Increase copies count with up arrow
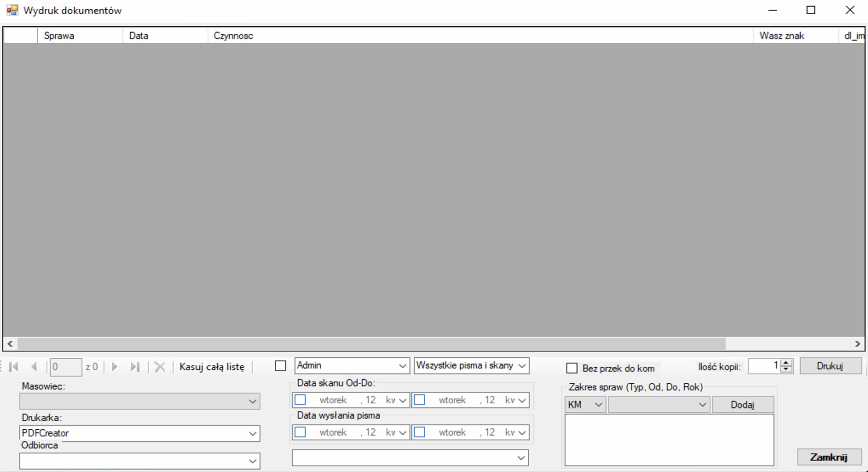868x472 pixels. 787,363
